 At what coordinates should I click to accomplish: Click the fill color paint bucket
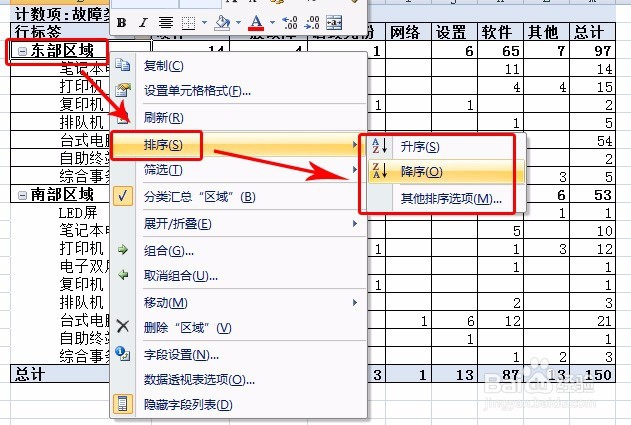[222, 23]
